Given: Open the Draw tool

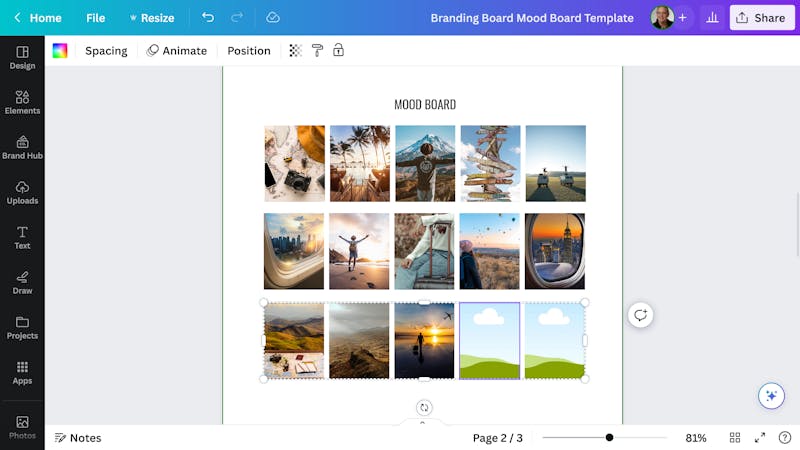Looking at the screenshot, I should pos(22,283).
